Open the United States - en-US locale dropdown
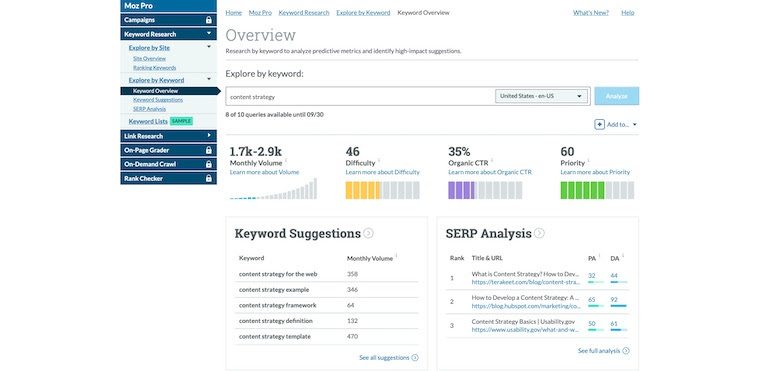Viewport: 760px width, 371px height. coord(541,96)
